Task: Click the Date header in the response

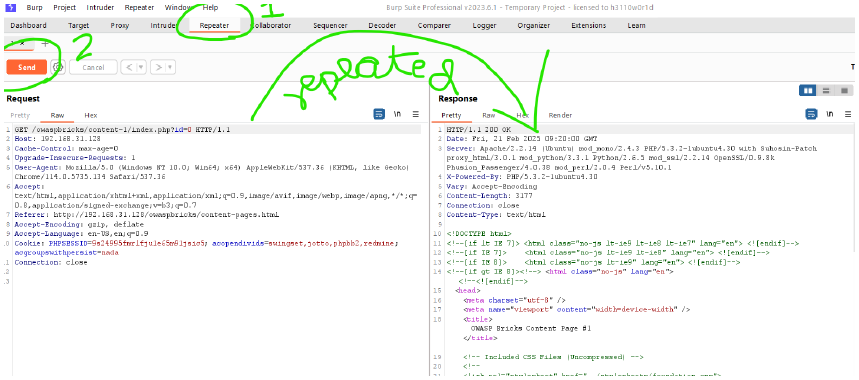Action: pos(522,139)
